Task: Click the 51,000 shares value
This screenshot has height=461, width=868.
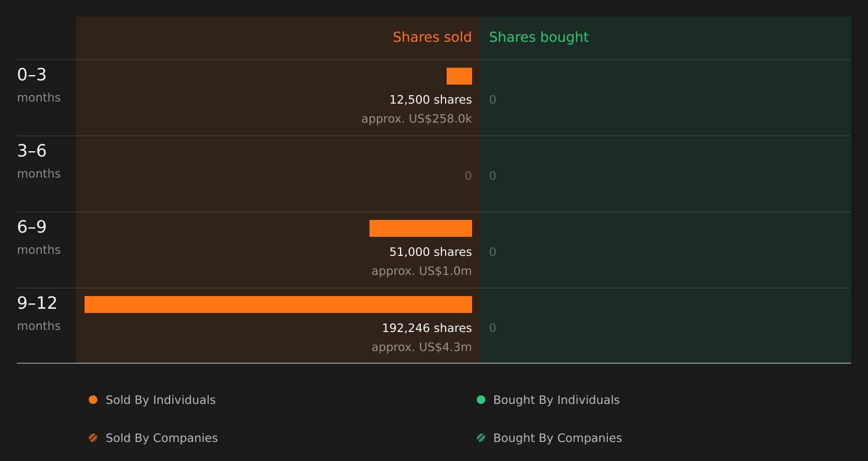Action: [x=430, y=252]
